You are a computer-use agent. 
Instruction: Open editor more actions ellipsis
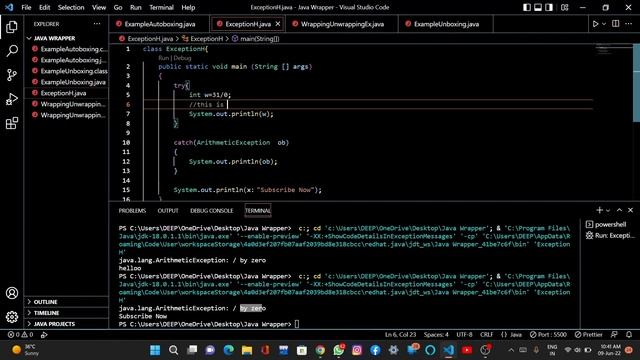[629, 24]
